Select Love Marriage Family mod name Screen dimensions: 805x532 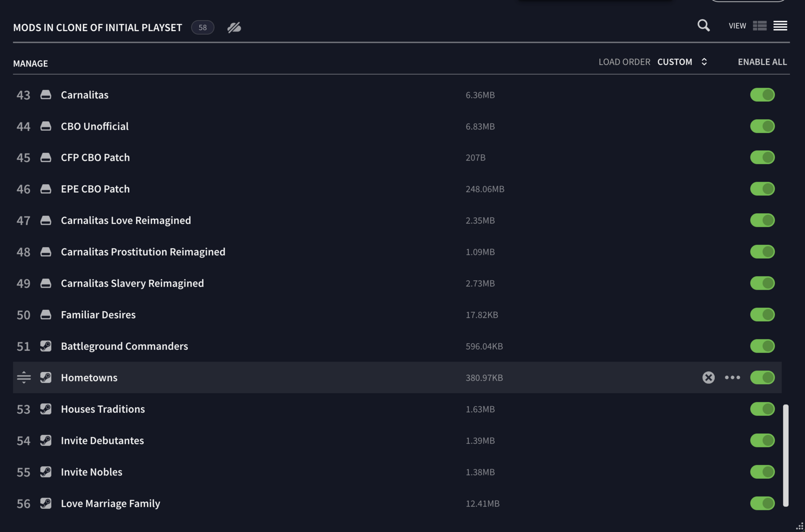point(110,503)
